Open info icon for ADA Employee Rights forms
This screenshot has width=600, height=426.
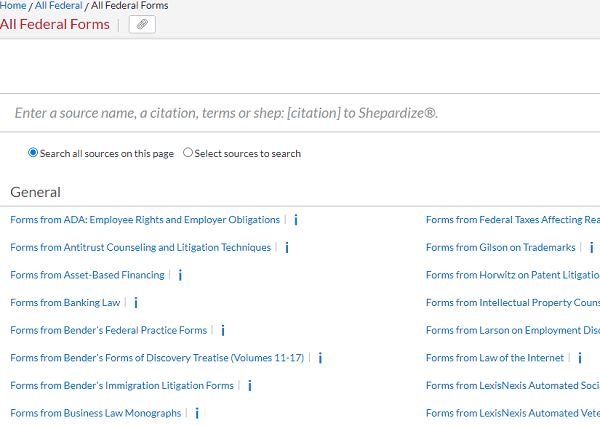pos(296,220)
